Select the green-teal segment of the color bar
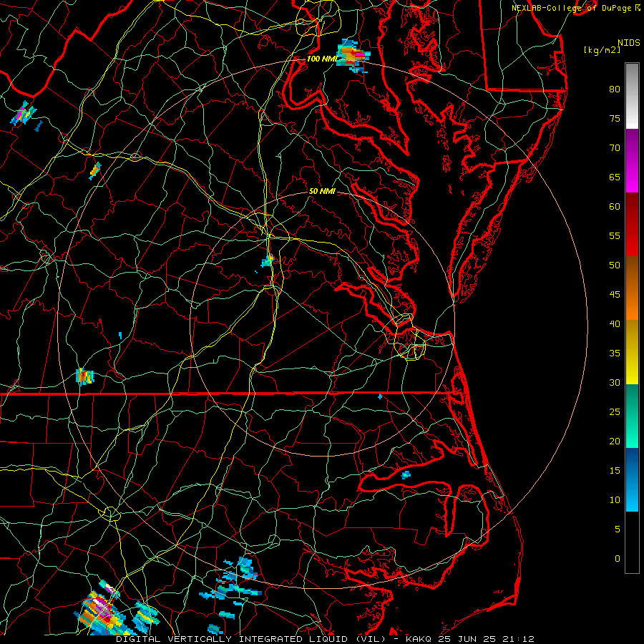The image size is (644, 644). tap(632, 416)
